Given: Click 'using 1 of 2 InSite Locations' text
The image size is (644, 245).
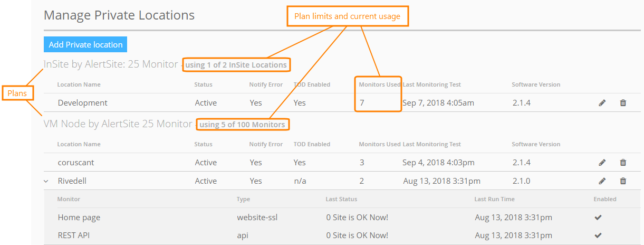Looking at the screenshot, I should pos(236,65).
